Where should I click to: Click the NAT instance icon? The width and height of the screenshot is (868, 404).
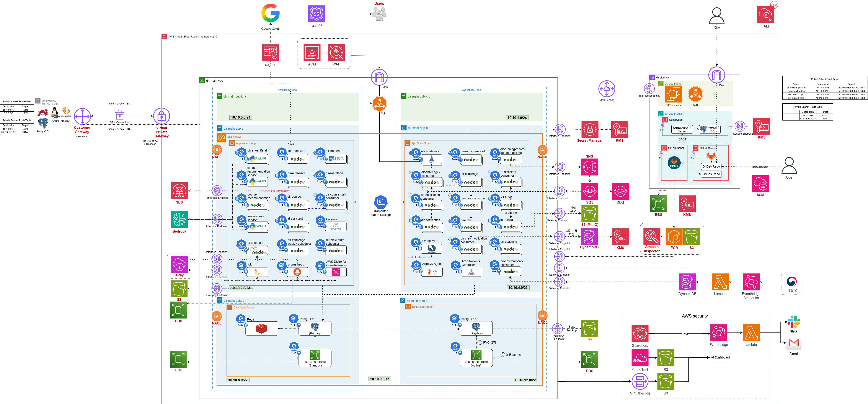click(x=673, y=94)
